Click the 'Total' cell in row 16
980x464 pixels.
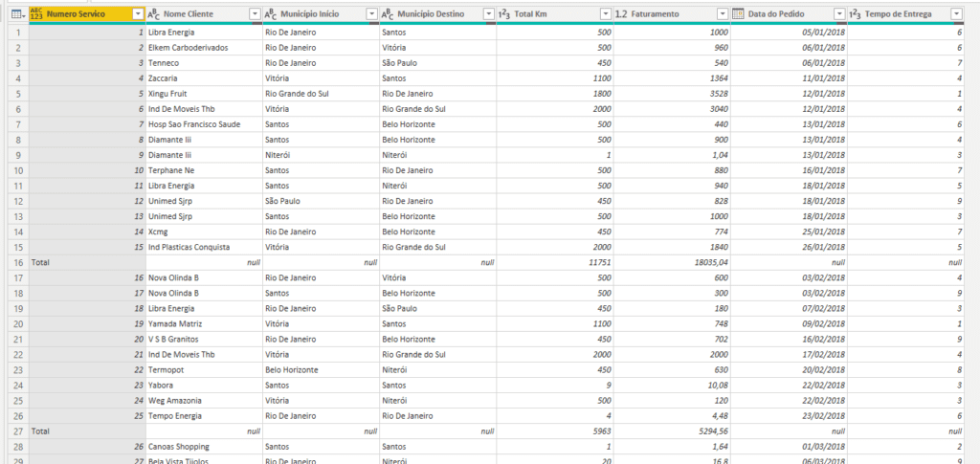point(87,262)
